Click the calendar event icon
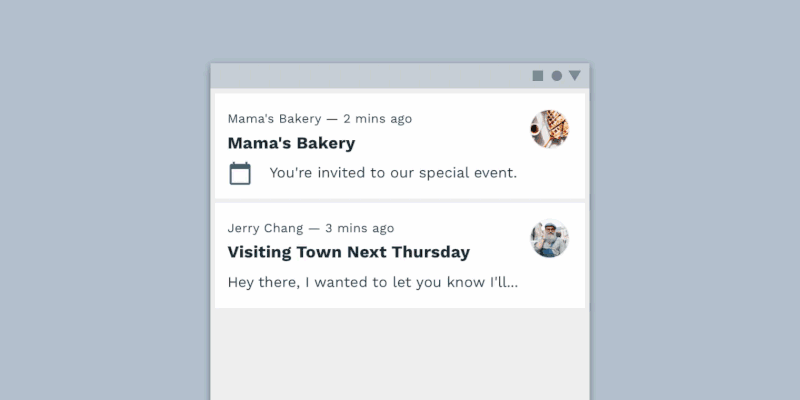Screen dimensions: 800x400 click(x=240, y=173)
